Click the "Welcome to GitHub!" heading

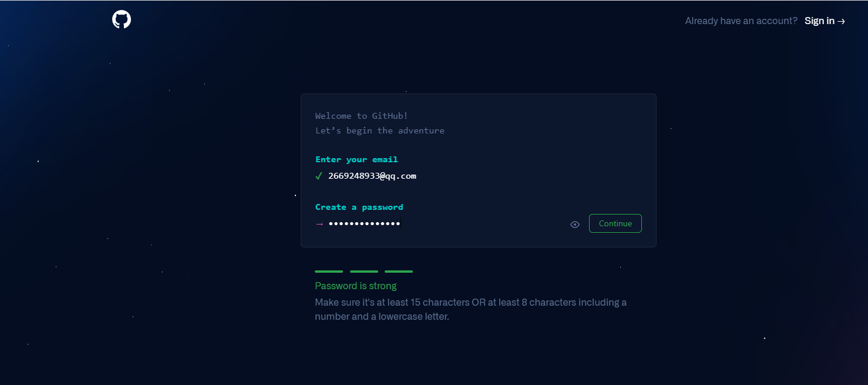click(362, 116)
